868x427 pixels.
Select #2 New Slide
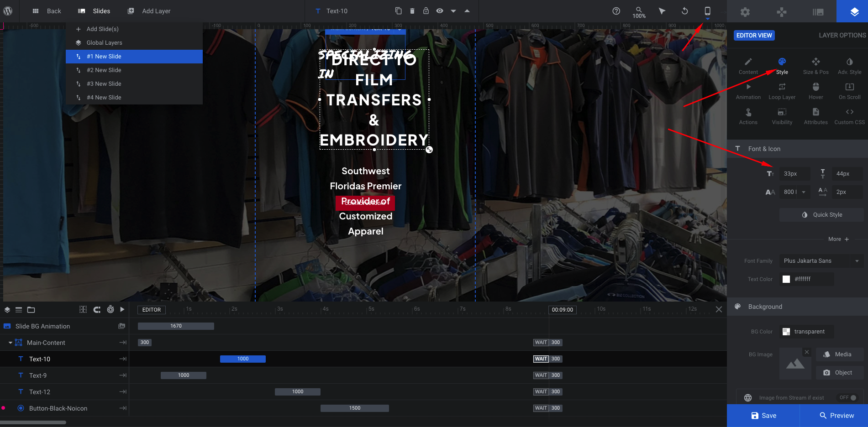click(x=134, y=70)
